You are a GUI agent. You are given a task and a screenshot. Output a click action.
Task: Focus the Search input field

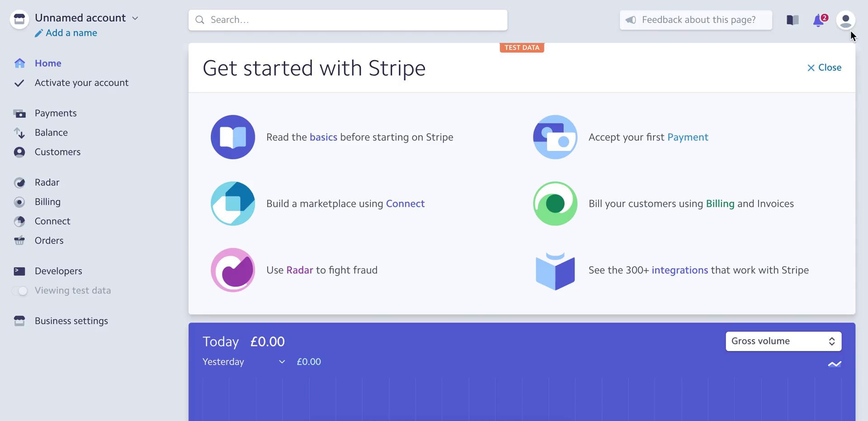point(348,20)
